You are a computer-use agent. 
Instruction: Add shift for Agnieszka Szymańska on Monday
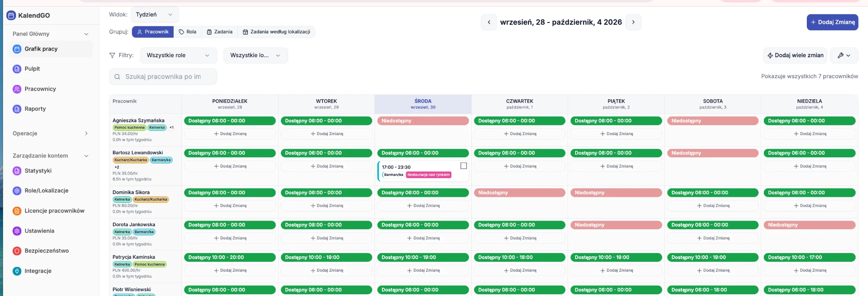pyautogui.click(x=230, y=134)
